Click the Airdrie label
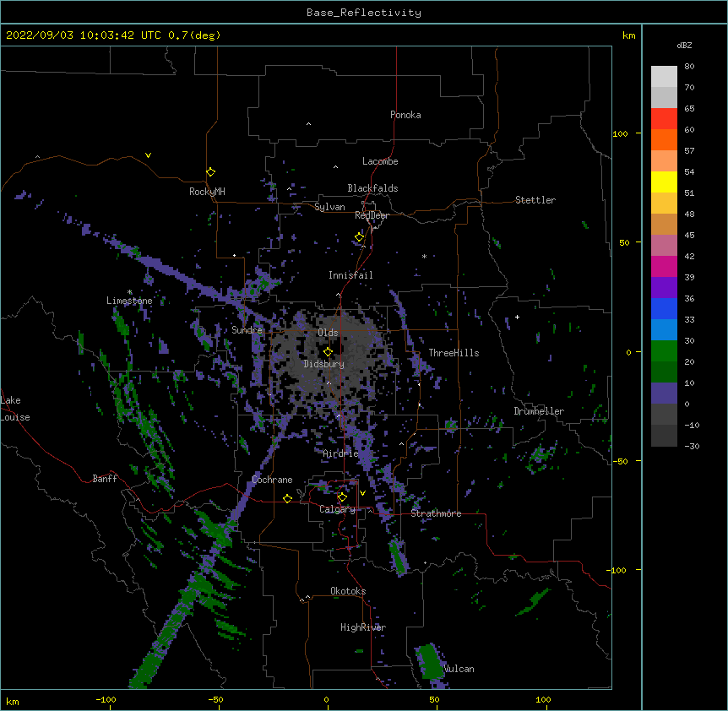728x711 pixels. pyautogui.click(x=340, y=453)
